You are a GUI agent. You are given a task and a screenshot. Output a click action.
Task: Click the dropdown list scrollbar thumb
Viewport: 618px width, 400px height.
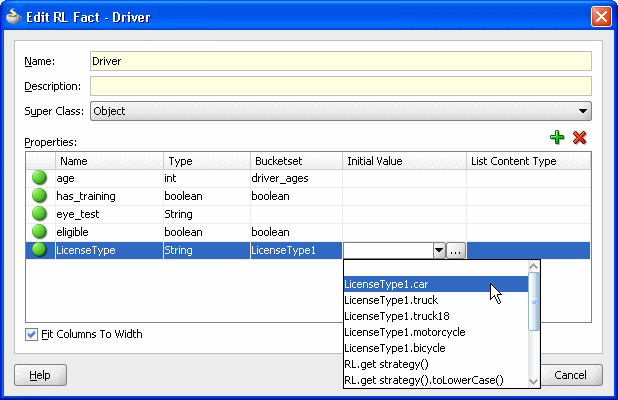(534, 301)
